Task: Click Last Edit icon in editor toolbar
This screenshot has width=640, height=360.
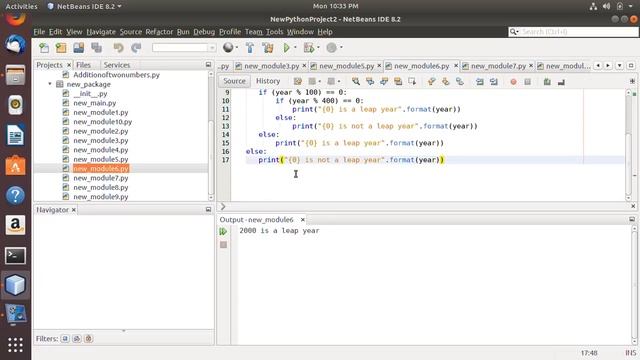Action: [298, 82]
